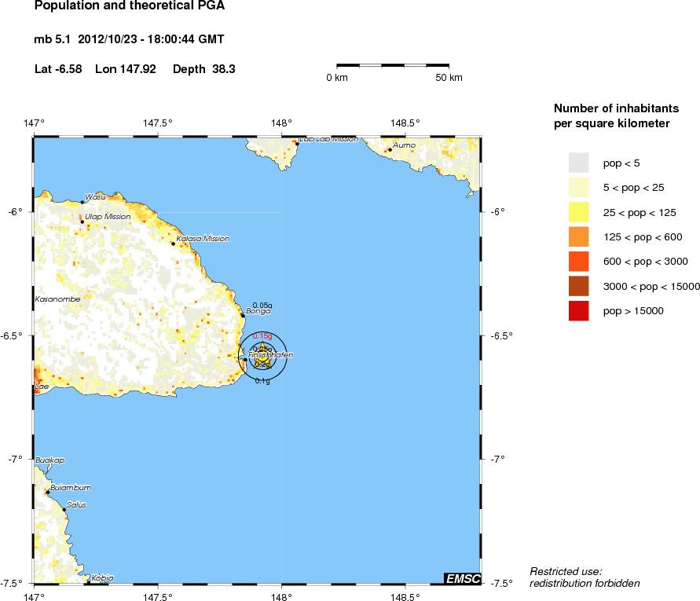
Task: Click the 'Kobia' place label
Action: (103, 577)
